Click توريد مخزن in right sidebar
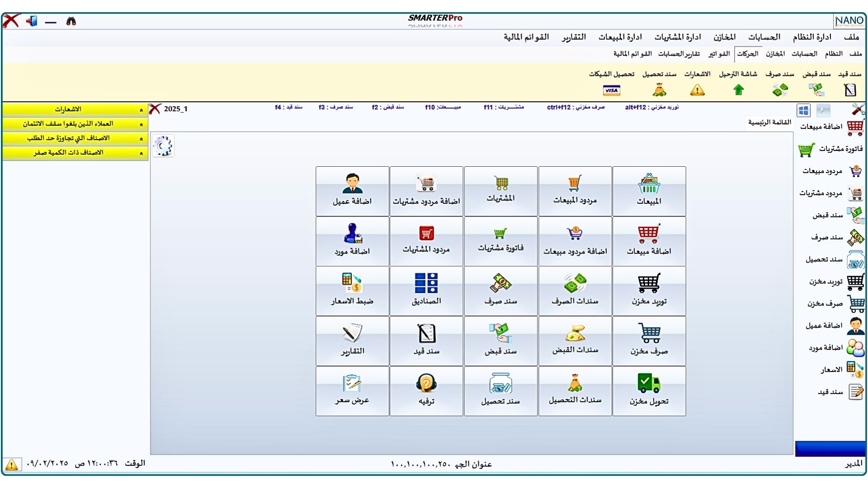The width and height of the screenshot is (868, 488). click(x=836, y=282)
